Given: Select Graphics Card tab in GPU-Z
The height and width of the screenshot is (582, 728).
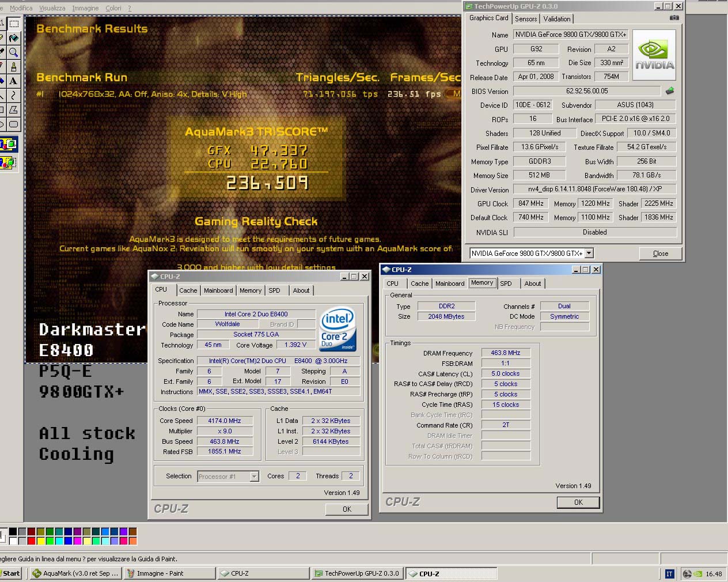Looking at the screenshot, I should (x=488, y=18).
